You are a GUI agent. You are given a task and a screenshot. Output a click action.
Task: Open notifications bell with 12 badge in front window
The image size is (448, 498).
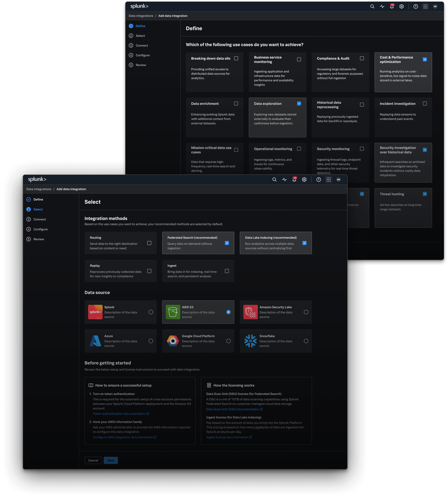pos(294,180)
